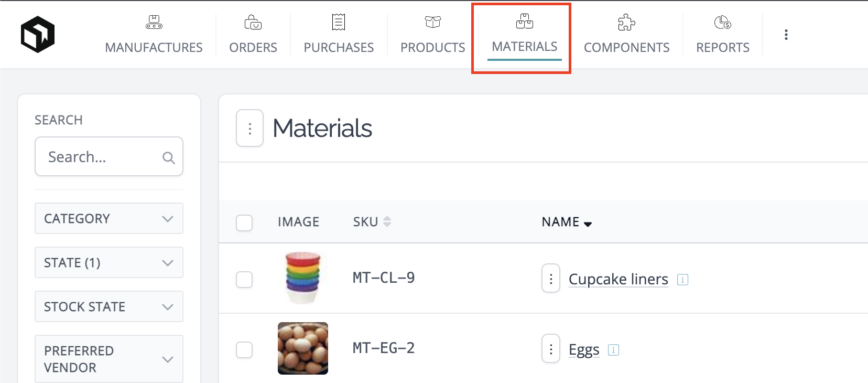Click the black cube logo icon
This screenshot has width=868, height=383.
point(38,35)
